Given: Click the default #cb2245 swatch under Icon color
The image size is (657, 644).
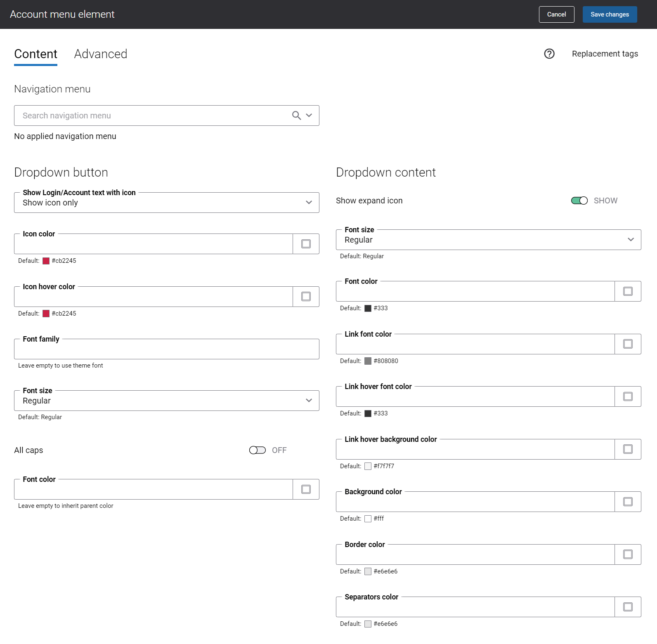Looking at the screenshot, I should [46, 261].
